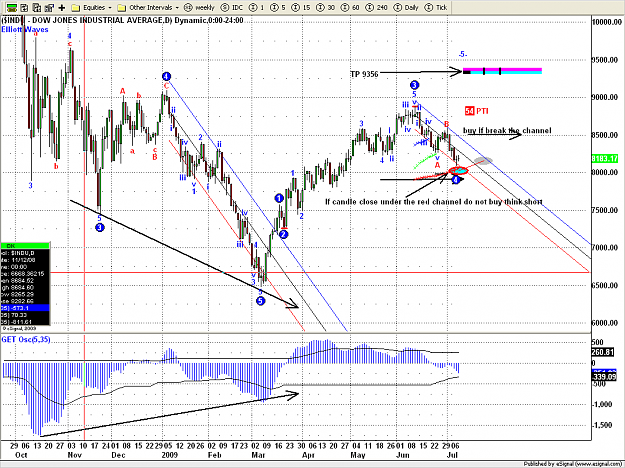The height and width of the screenshot is (468, 625).
Task: Click the red 54 PTI label
Action: pos(476,111)
